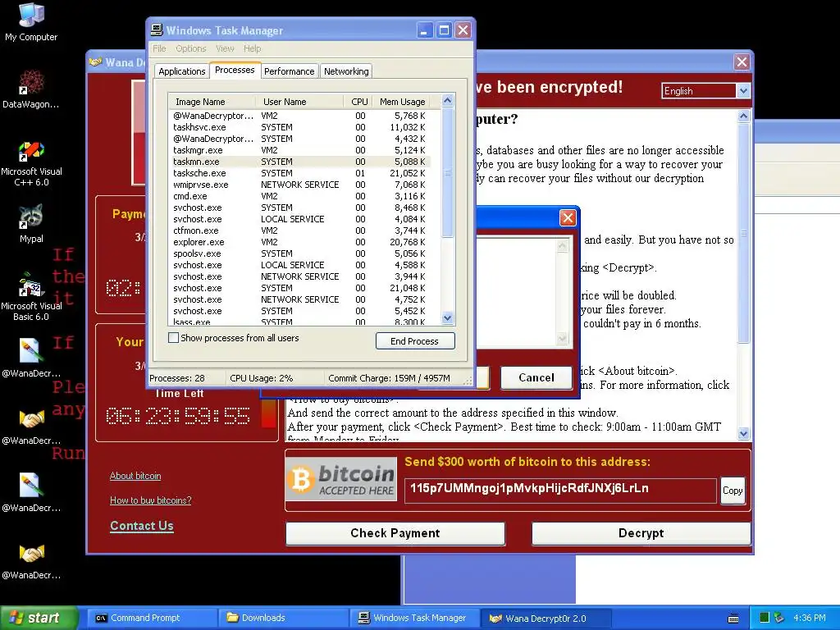Activate Windows Task Manager taskbar button
840x630 pixels.
point(413,618)
